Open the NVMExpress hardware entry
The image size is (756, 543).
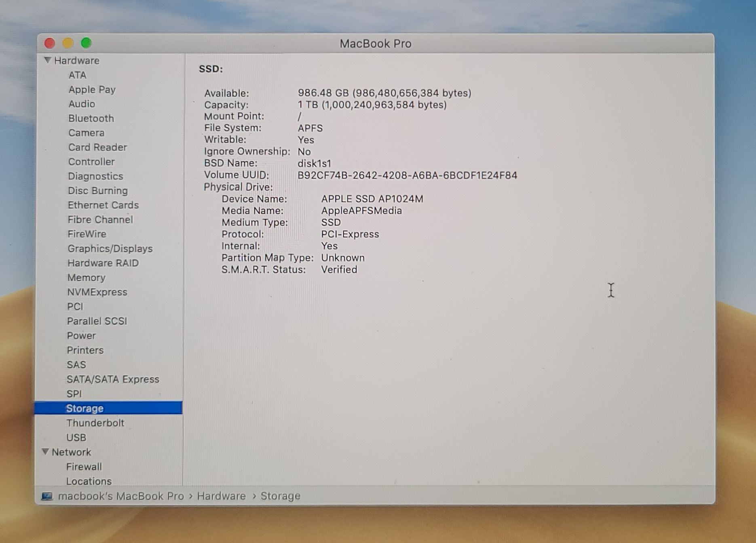click(x=97, y=292)
